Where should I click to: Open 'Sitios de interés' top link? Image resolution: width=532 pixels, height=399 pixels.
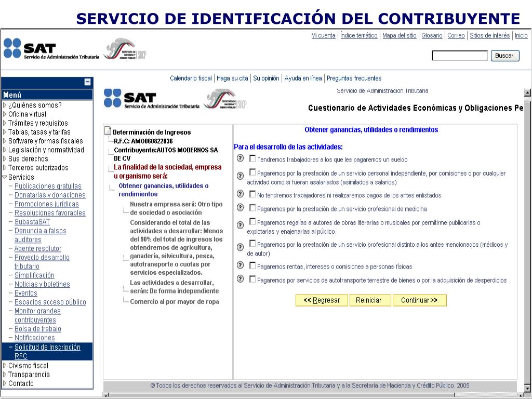pos(490,35)
